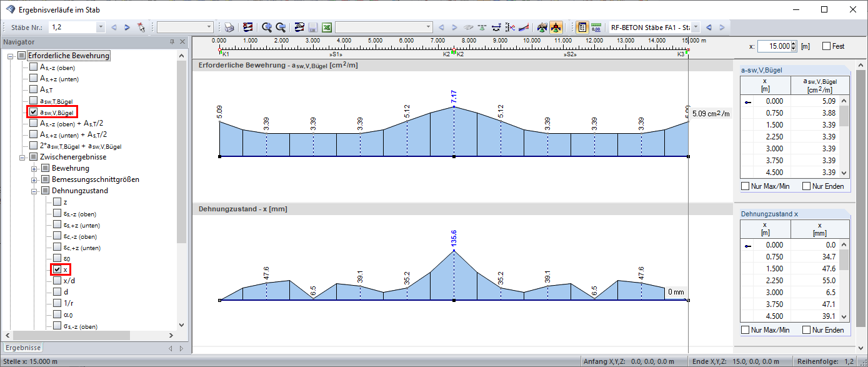This screenshot has width=868, height=367.
Task: Switch to the Ergebnisse tab
Action: click(x=22, y=347)
